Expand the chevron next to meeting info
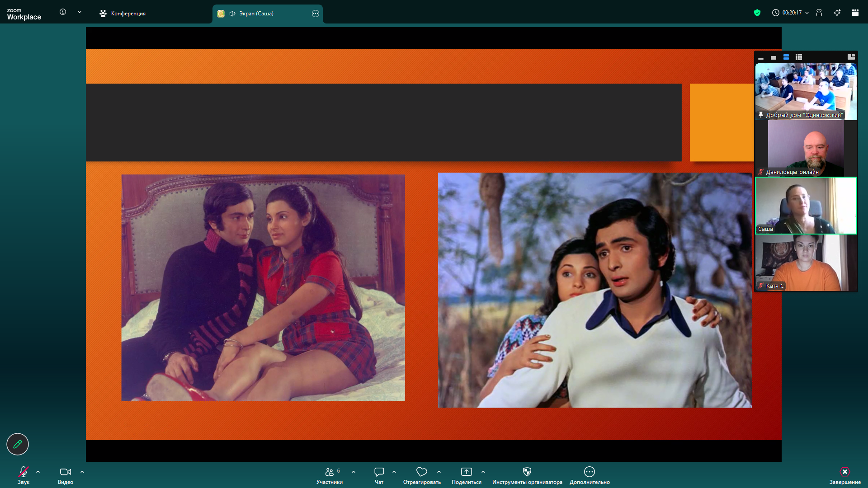 point(80,12)
